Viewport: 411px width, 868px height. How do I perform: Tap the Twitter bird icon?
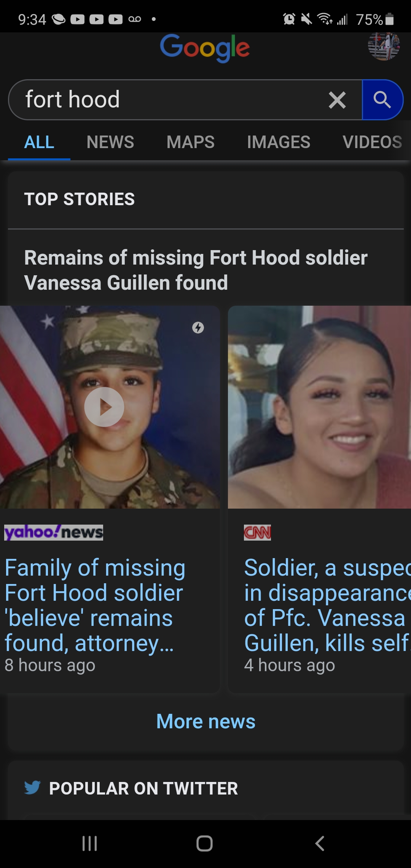click(32, 788)
